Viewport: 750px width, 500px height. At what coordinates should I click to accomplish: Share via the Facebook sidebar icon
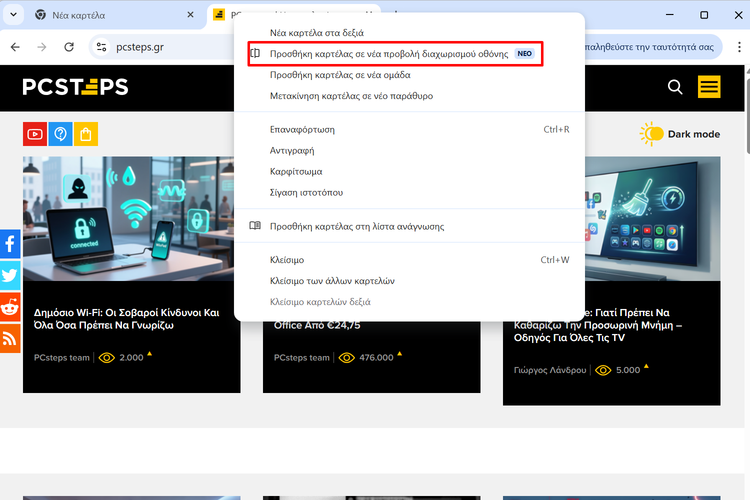pyautogui.click(x=10, y=243)
